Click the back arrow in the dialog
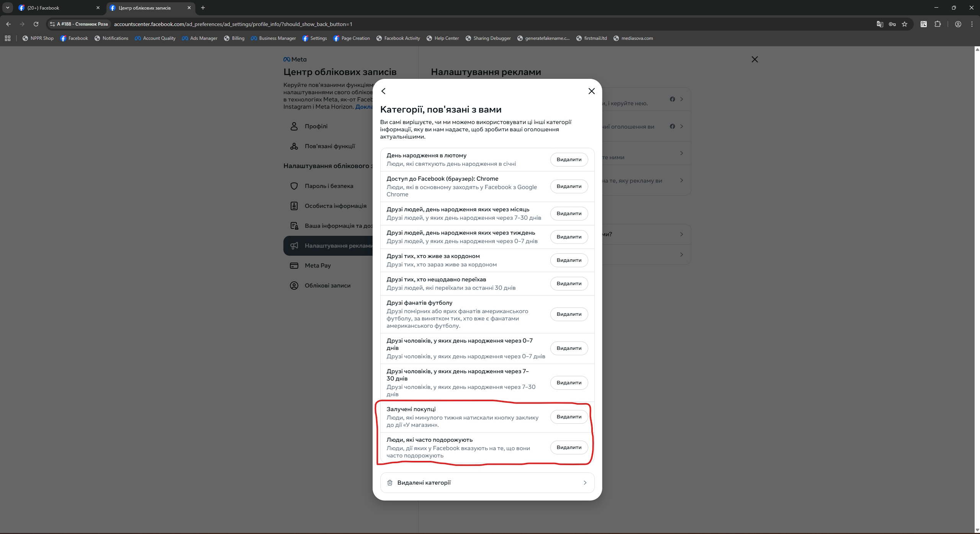 pyautogui.click(x=383, y=91)
